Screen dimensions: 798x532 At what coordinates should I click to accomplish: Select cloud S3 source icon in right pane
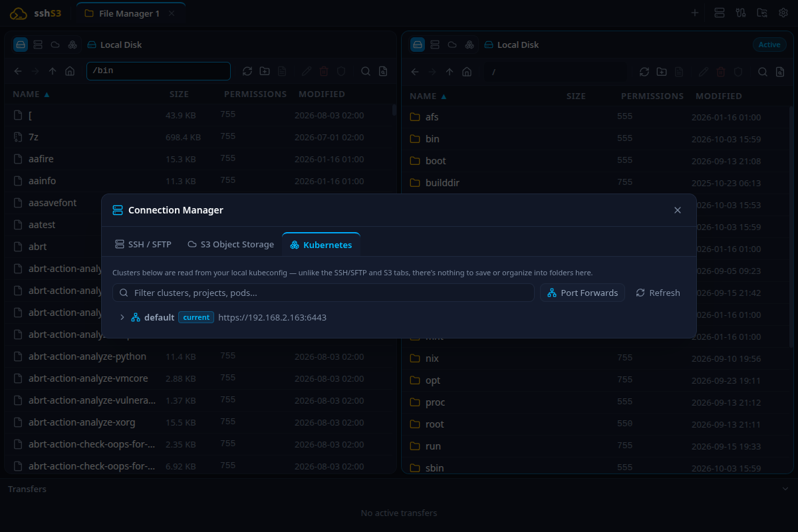(x=452, y=45)
